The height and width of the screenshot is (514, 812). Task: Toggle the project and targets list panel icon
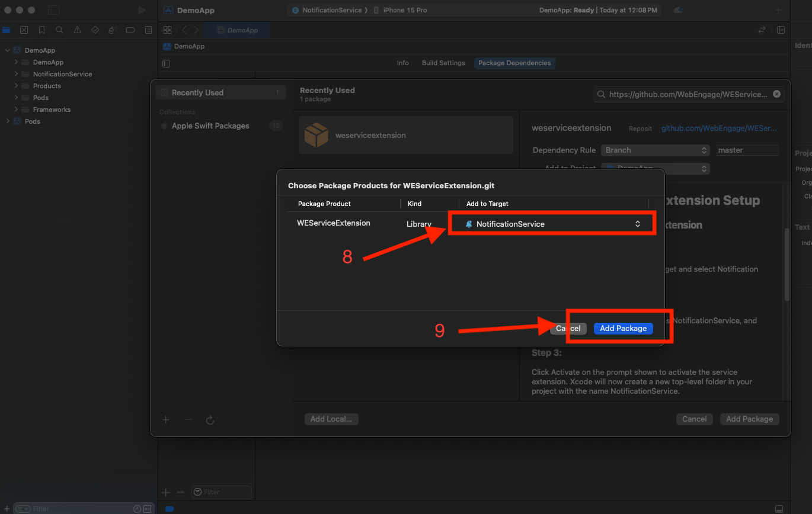(166, 63)
